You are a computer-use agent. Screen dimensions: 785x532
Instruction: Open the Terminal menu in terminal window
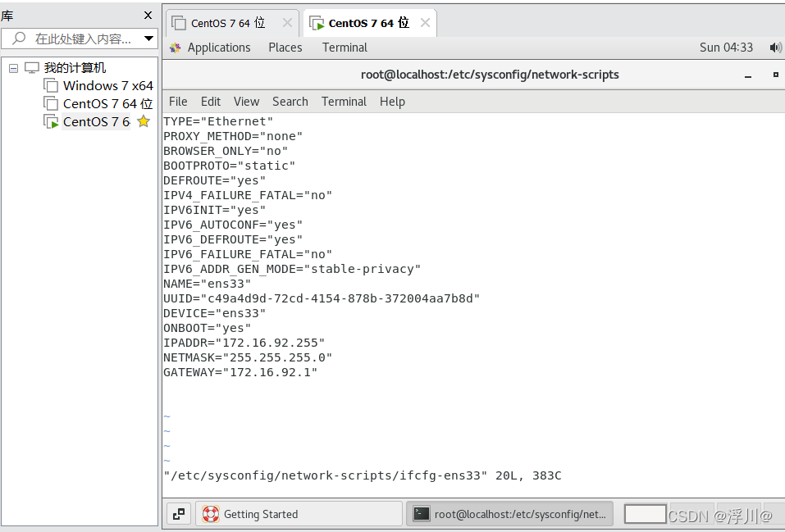tap(344, 102)
